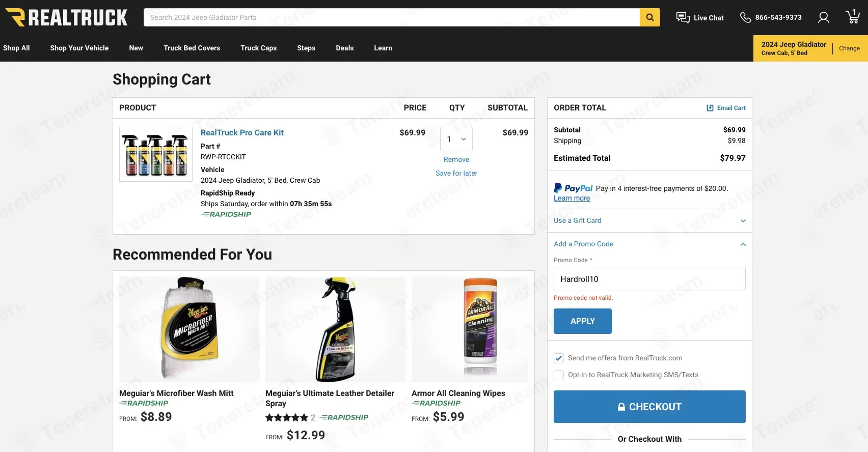The image size is (868, 452).
Task: Click the phone icon in header
Action: click(745, 18)
